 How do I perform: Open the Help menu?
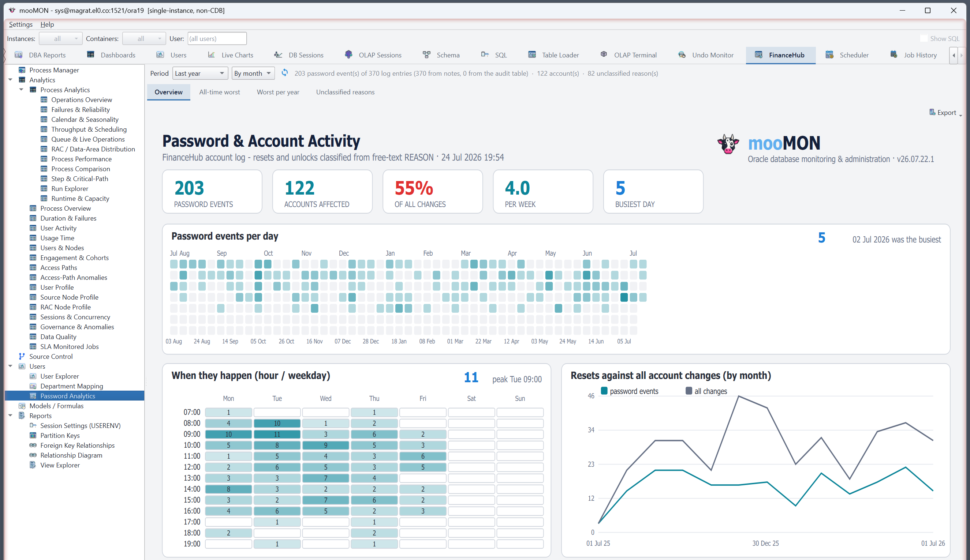[47, 24]
